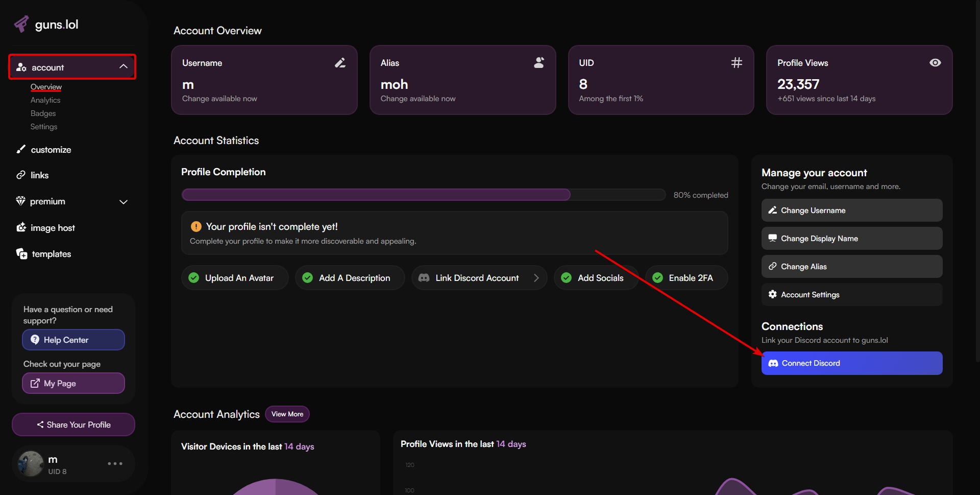The height and width of the screenshot is (495, 980).
Task: Open the Overview sidebar item
Action: click(46, 87)
